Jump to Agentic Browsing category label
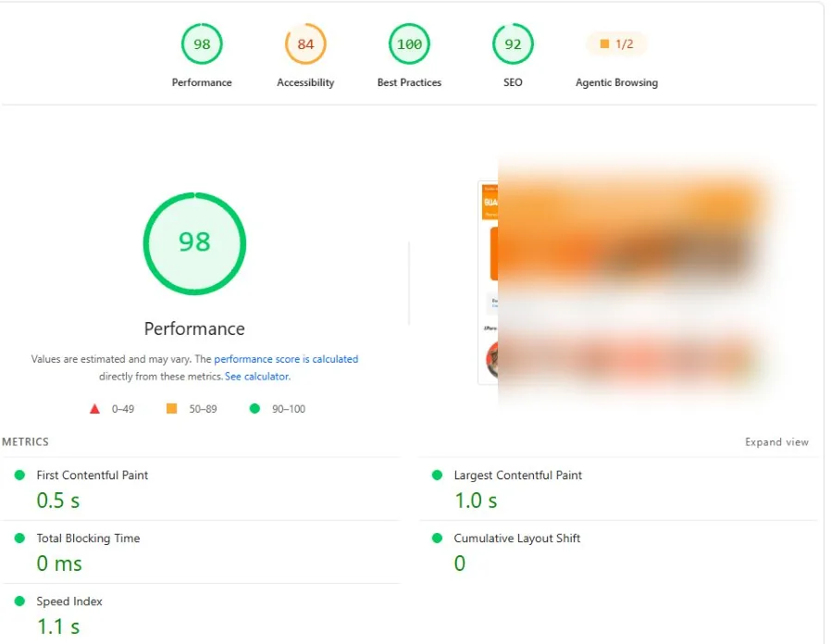 pyautogui.click(x=616, y=82)
